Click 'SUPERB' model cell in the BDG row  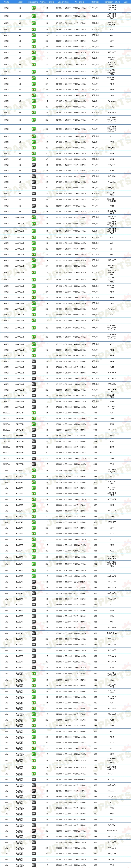tap(20, 464)
